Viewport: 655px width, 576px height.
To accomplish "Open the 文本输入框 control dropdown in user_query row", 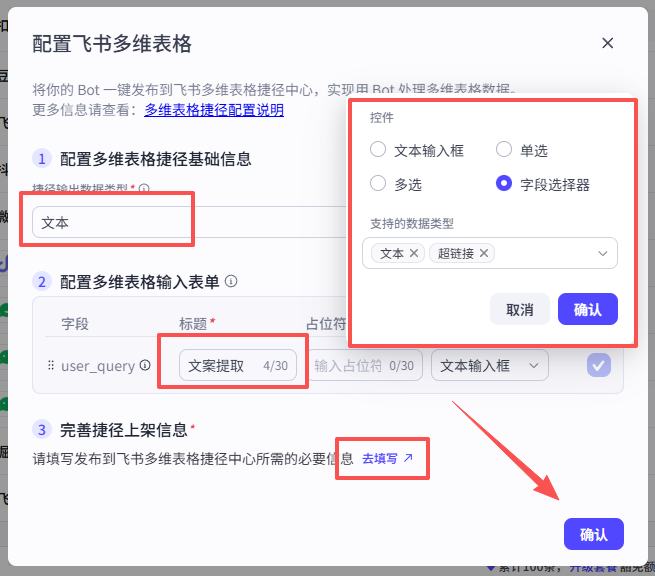I will pos(490,365).
